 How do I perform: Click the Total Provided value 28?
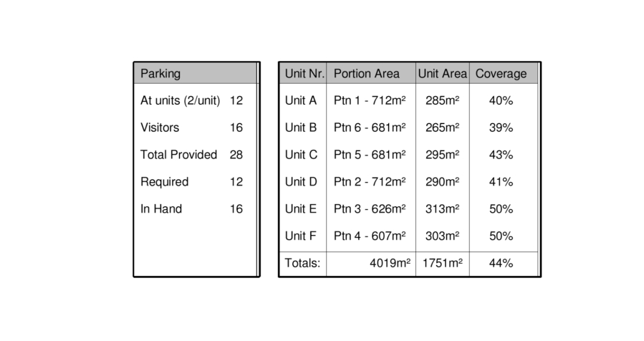click(x=236, y=155)
